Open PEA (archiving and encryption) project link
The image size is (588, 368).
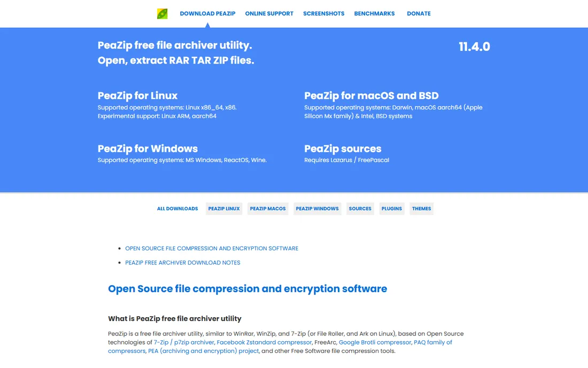203,351
